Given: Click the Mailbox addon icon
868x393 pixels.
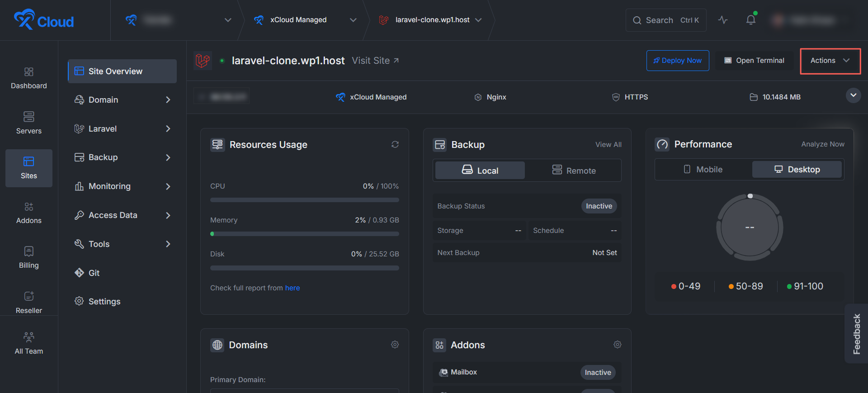Looking at the screenshot, I should point(444,372).
